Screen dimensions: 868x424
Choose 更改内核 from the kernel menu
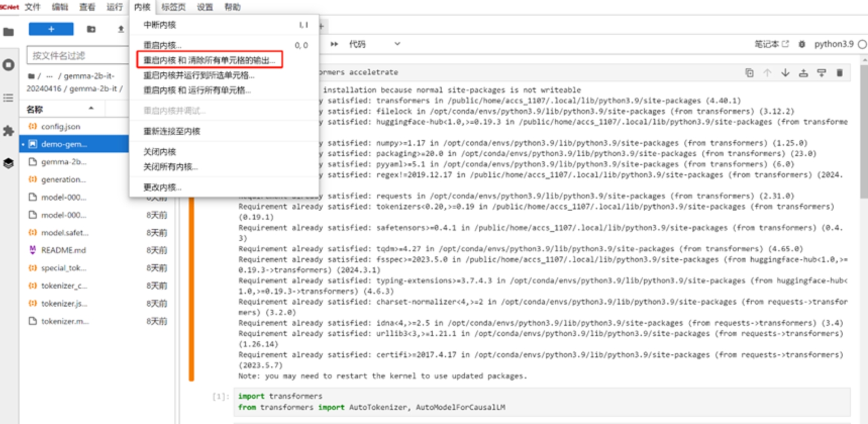pyautogui.click(x=162, y=187)
